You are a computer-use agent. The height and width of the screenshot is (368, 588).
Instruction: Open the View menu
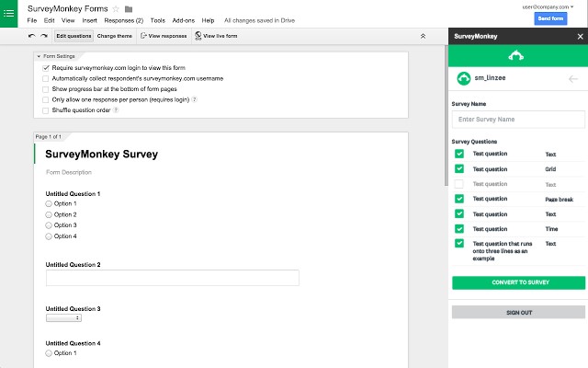68,20
